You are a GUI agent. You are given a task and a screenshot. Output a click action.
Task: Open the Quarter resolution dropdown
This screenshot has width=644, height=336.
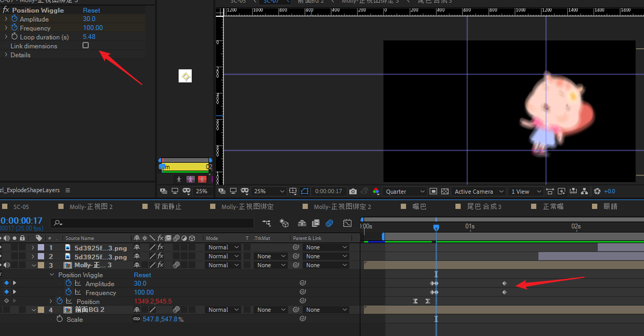[405, 191]
